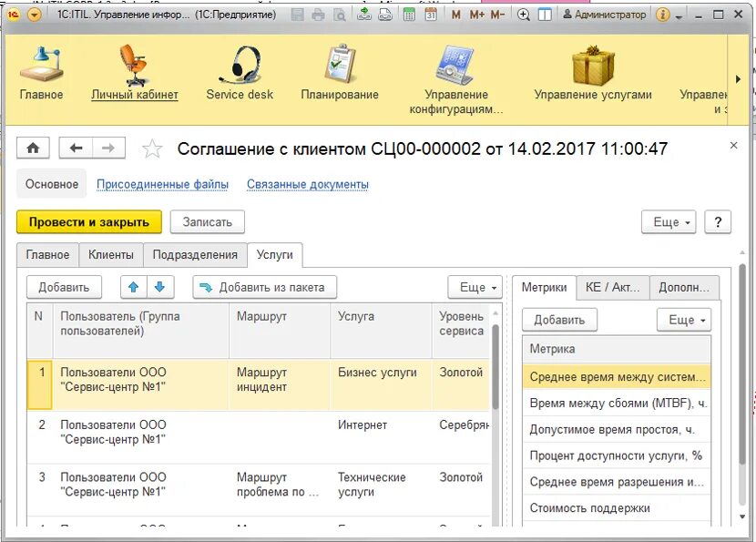Open Управление конфигурациями section
Viewport: 756px width, 542px height.
pyautogui.click(x=456, y=80)
